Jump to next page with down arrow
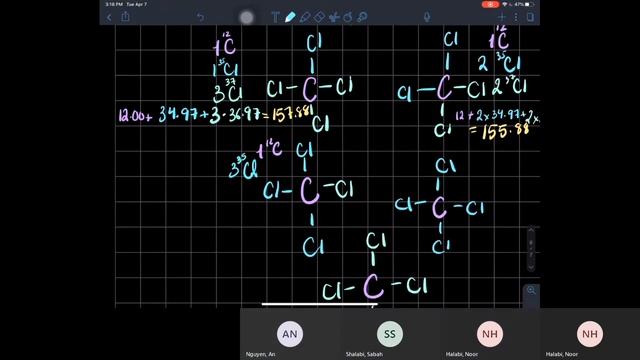The height and width of the screenshot is (360, 640). pyautogui.click(x=531, y=267)
